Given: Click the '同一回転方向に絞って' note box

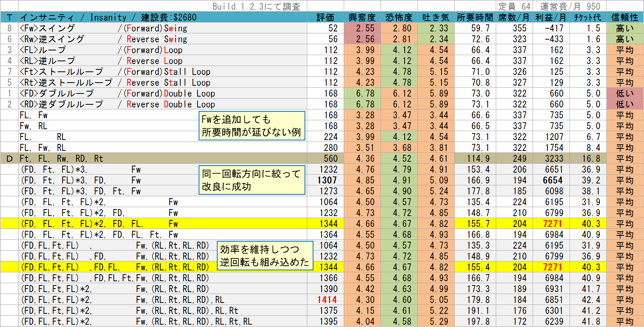Looking at the screenshot, I should pyautogui.click(x=252, y=180).
